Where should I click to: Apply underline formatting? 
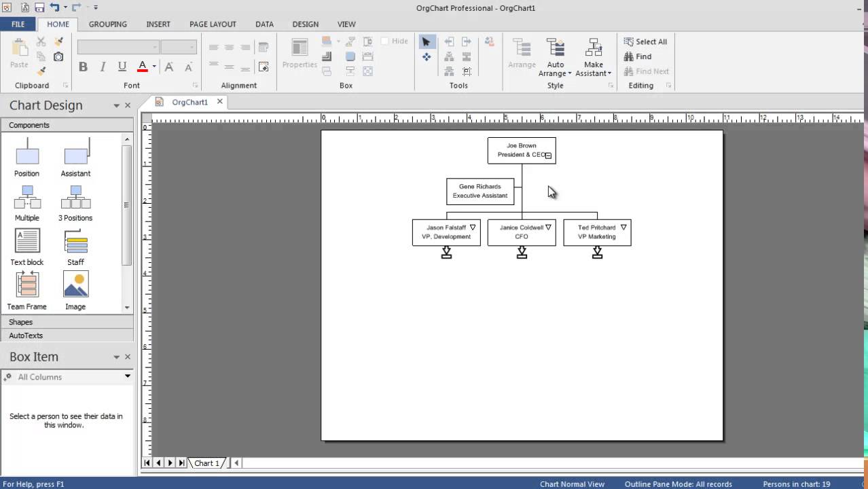tap(122, 67)
